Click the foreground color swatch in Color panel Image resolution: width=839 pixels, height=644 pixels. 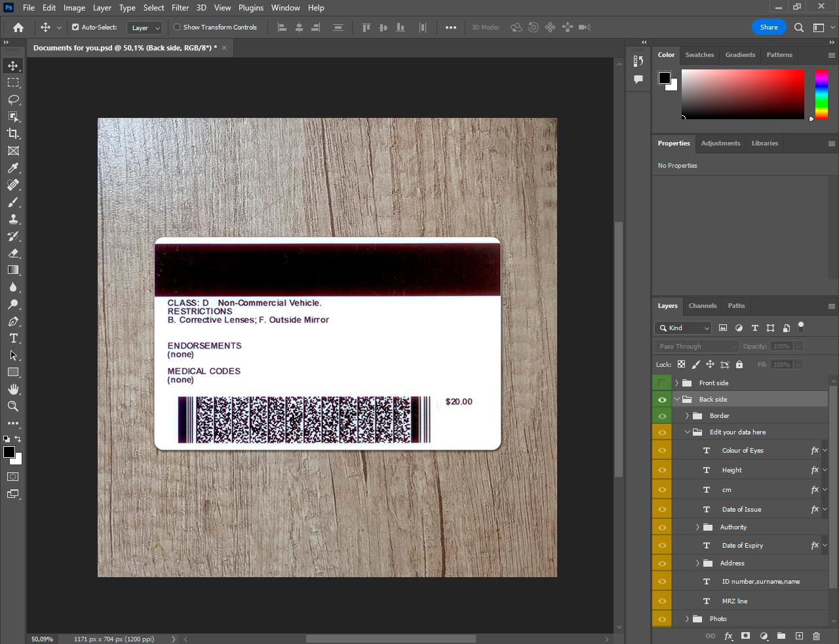pos(664,78)
